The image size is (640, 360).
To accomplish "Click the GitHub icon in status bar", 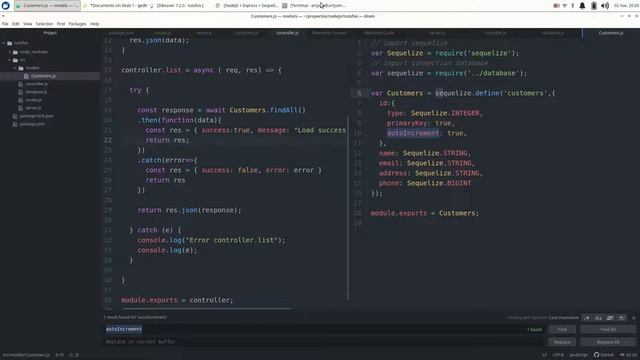I will (x=604, y=355).
